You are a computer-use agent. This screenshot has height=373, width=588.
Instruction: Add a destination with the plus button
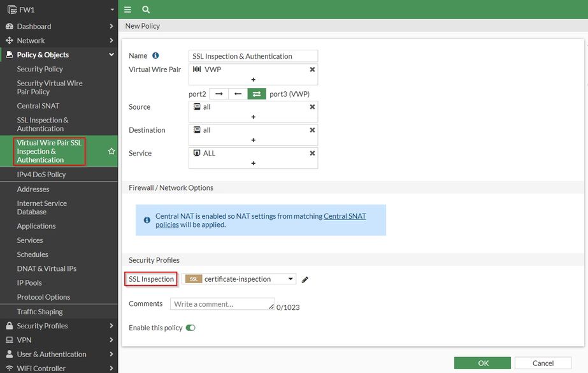pos(253,140)
